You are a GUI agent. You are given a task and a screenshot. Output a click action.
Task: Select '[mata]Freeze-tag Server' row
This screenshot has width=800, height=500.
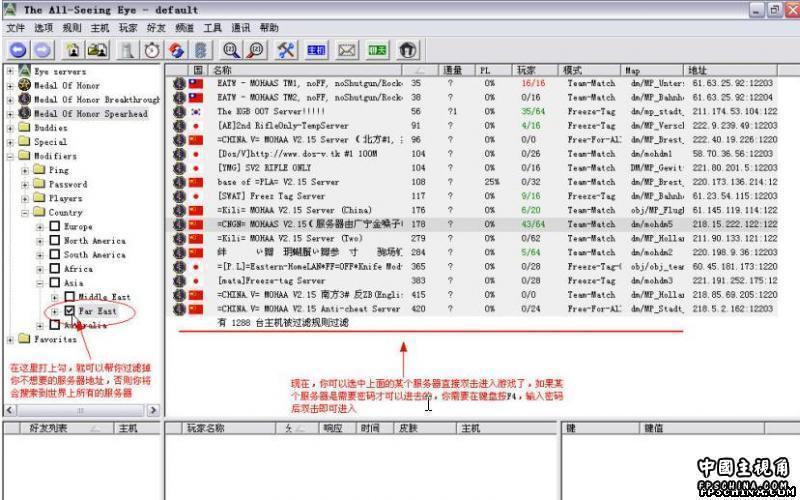[x=471, y=281]
